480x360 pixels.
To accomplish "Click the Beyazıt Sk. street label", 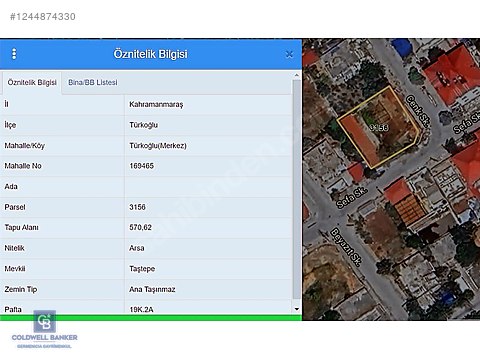I will [346, 247].
